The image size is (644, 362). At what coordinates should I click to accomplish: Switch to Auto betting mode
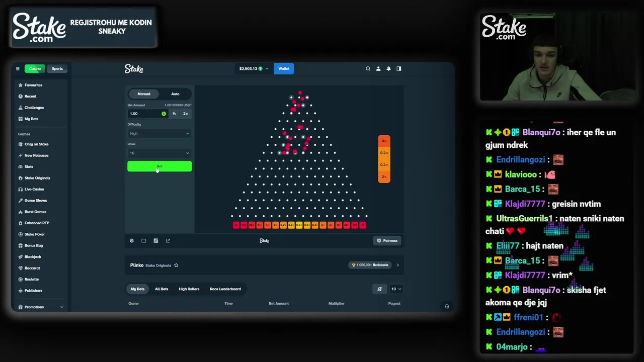175,94
